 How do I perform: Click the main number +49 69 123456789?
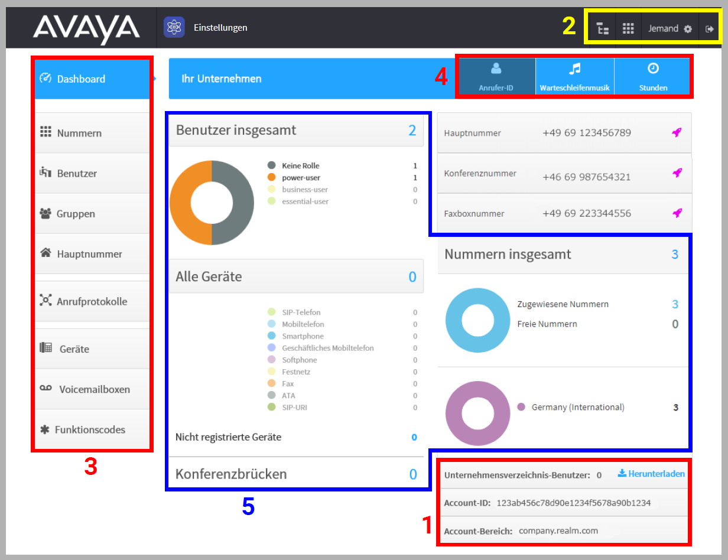coord(587,132)
